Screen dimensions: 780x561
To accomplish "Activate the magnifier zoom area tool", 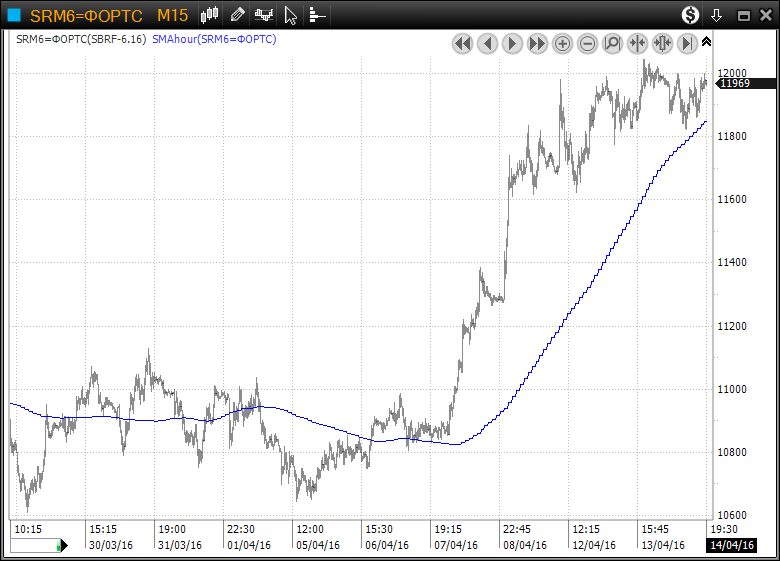I will click(x=612, y=43).
